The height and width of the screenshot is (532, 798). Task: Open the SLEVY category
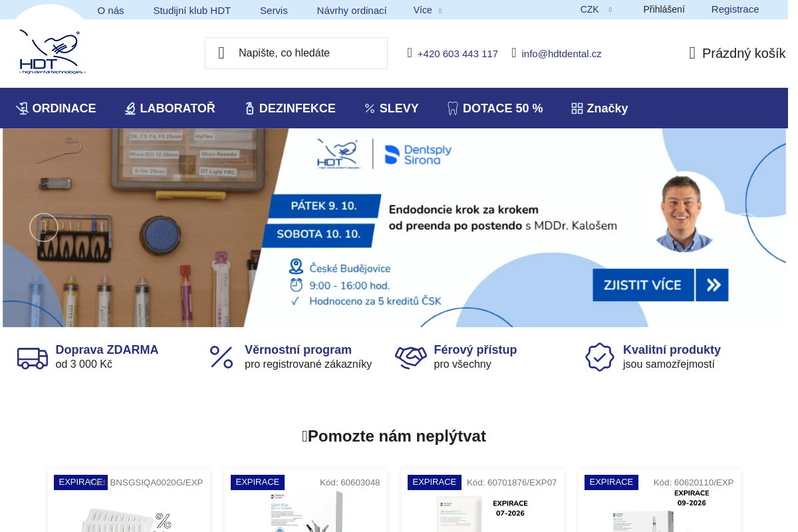(392, 108)
